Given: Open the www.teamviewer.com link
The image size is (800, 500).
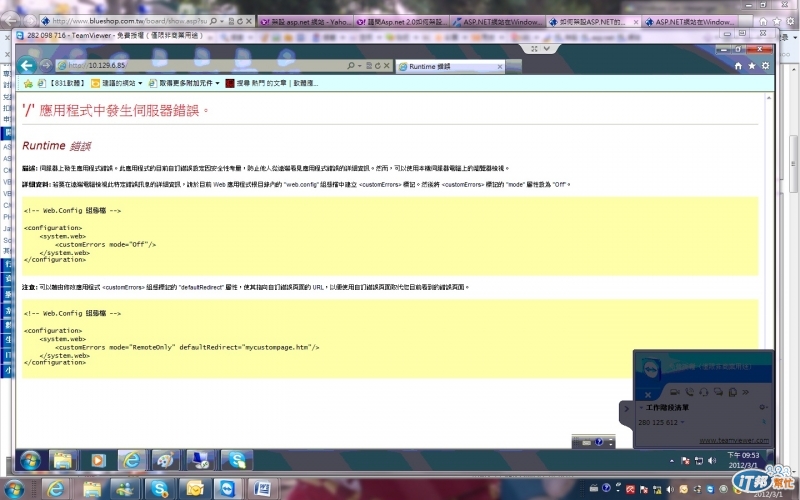Looking at the screenshot, I should [x=734, y=440].
